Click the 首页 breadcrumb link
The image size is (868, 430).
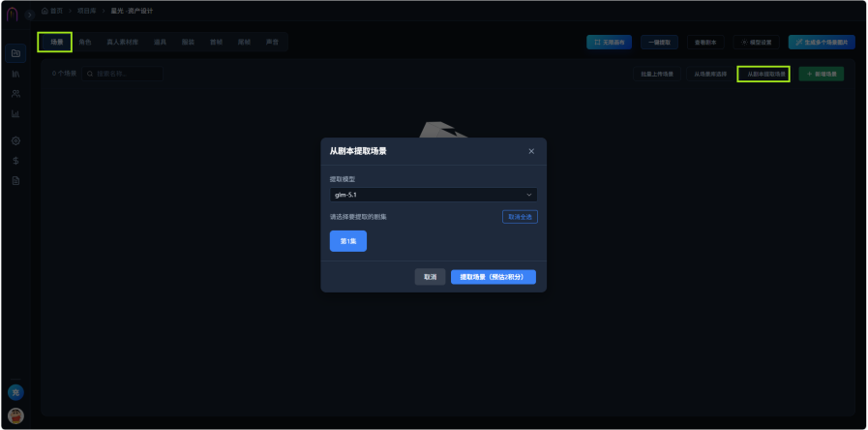point(52,11)
